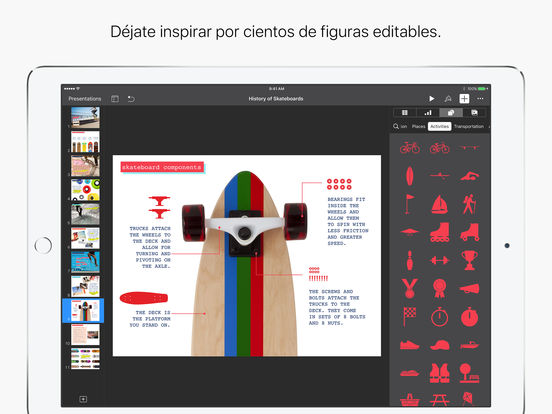Insert the kite shape
Viewport: 552px width, 414px height.
[x=469, y=399]
